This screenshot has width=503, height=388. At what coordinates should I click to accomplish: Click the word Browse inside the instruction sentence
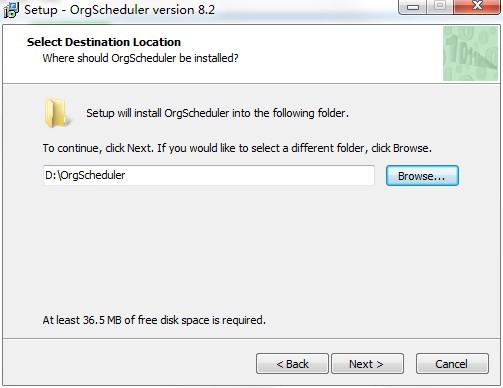pyautogui.click(x=411, y=148)
